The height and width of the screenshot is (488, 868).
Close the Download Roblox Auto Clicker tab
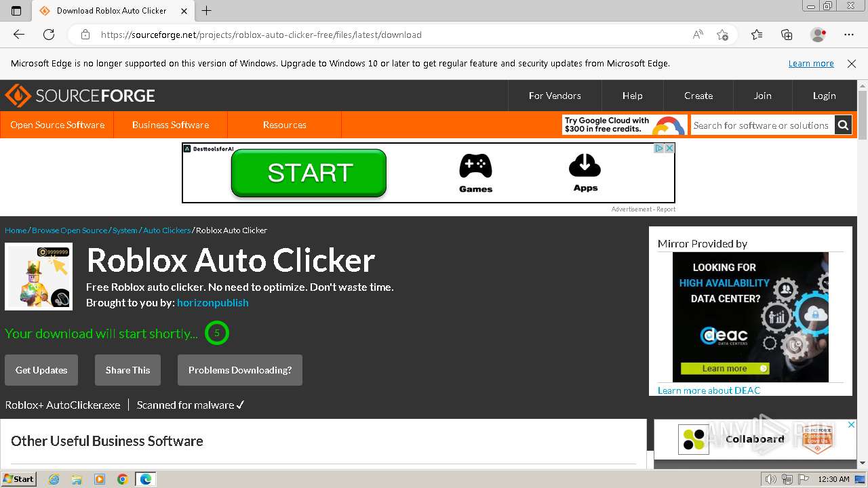(x=184, y=11)
